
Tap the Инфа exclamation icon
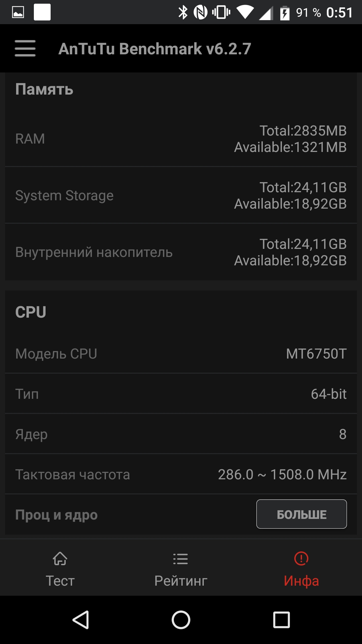pos(301,559)
